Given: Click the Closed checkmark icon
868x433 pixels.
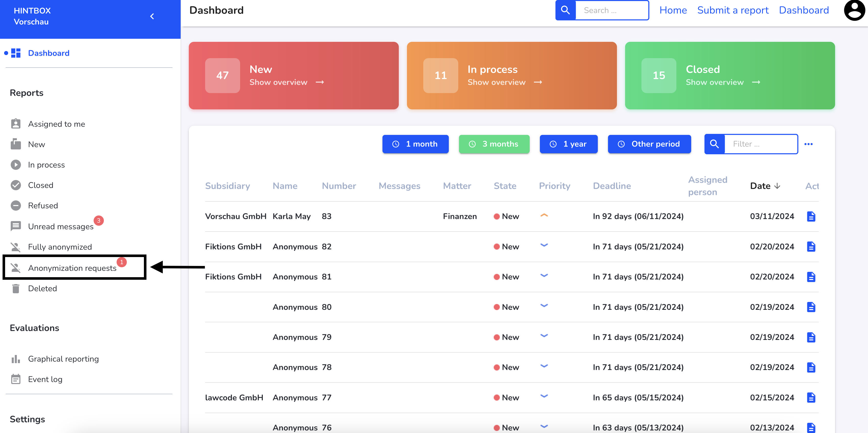Looking at the screenshot, I should [x=16, y=185].
